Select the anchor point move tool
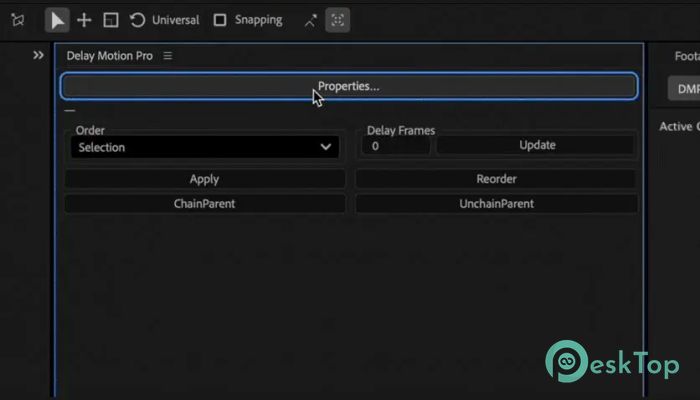Image resolution: width=700 pixels, height=400 pixels. pyautogui.click(x=84, y=20)
